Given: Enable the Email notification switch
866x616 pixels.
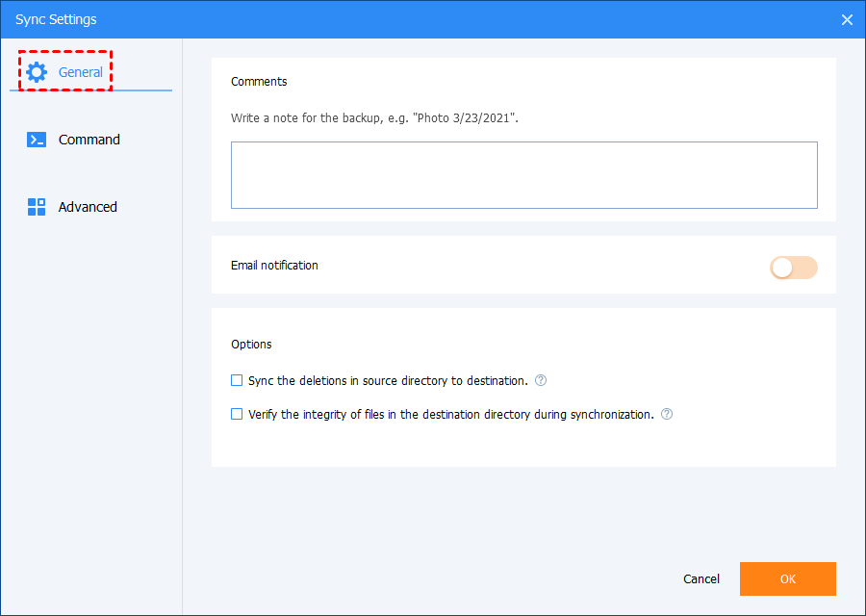Looking at the screenshot, I should tap(793, 268).
